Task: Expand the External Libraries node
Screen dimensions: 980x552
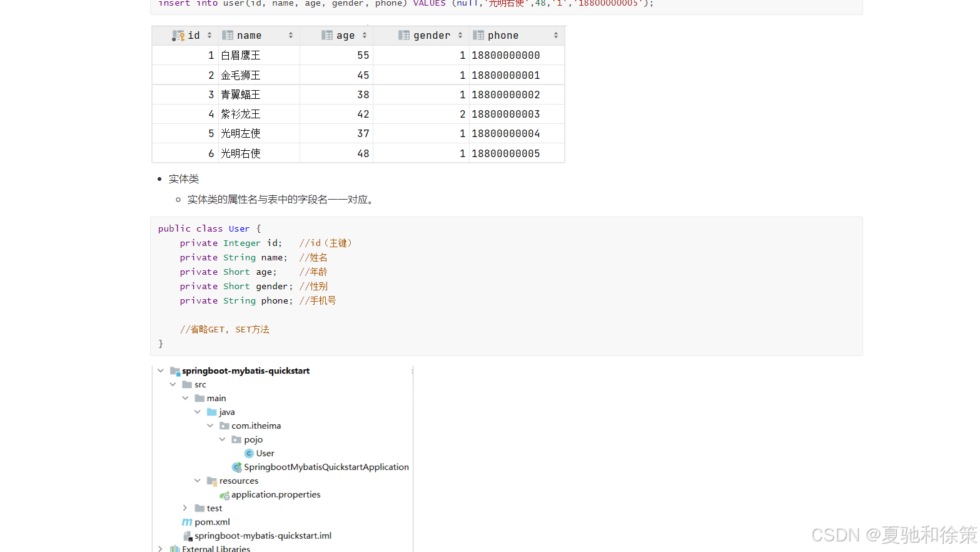Action: coord(161,548)
